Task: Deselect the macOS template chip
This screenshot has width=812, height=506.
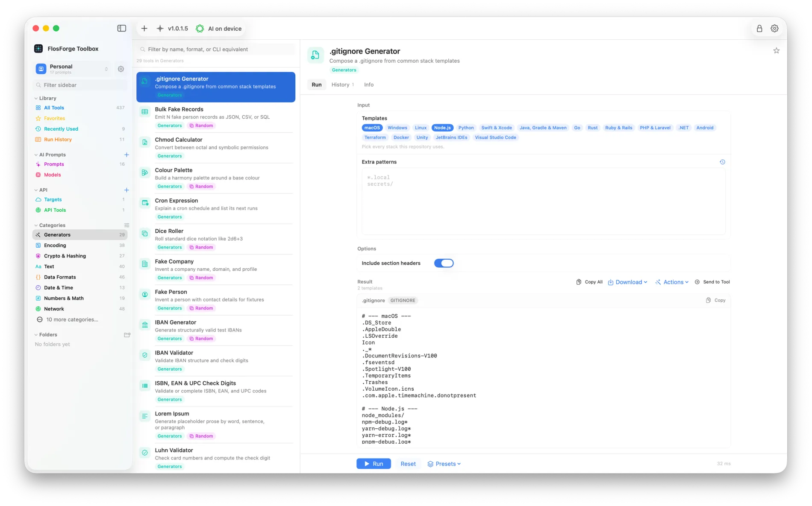Action: 372,128
